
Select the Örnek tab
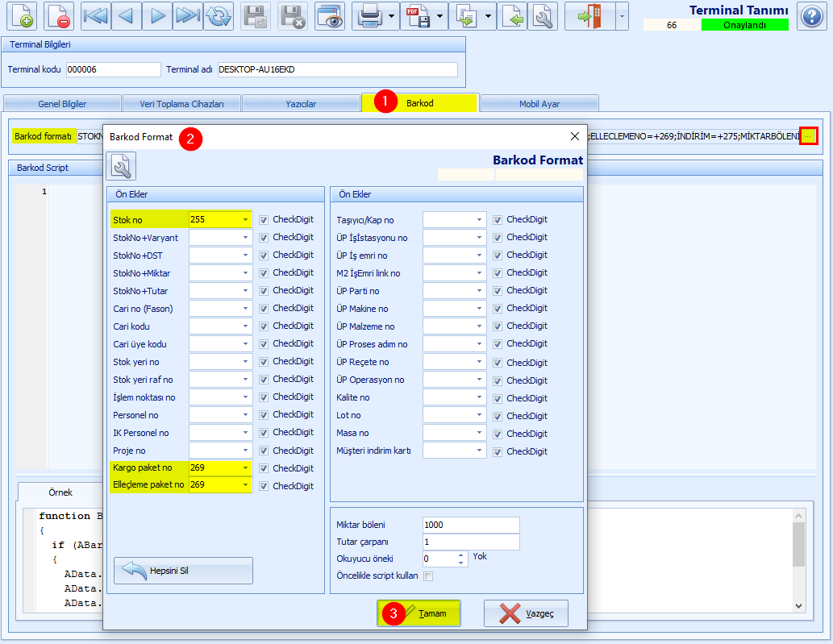click(x=60, y=492)
